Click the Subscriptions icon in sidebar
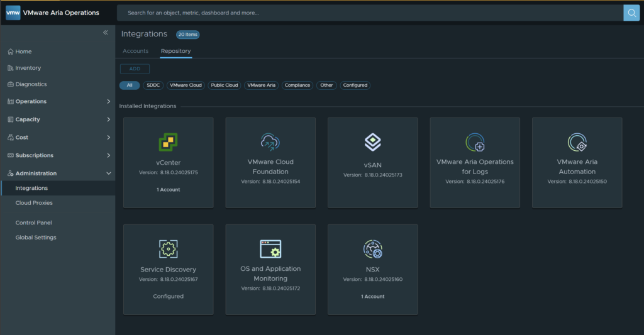The image size is (644, 335). pos(11,156)
